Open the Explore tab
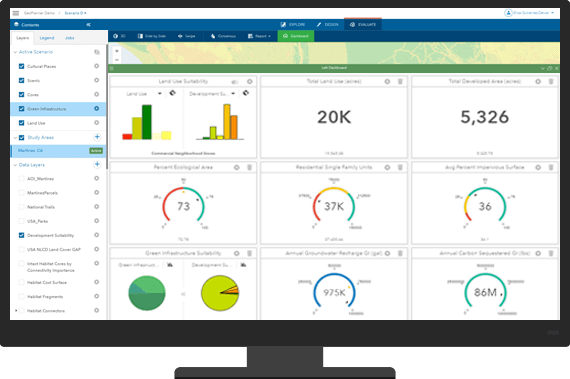The height and width of the screenshot is (379, 570). 293,25
